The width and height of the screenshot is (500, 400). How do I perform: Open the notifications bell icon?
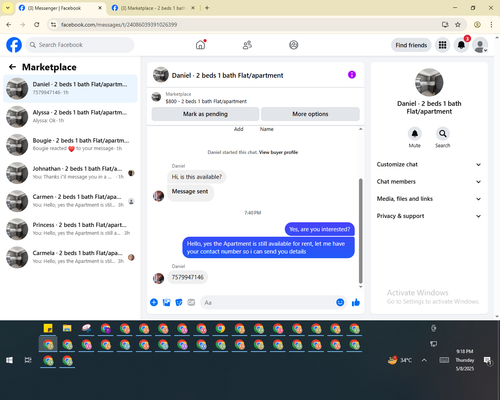coord(461,45)
